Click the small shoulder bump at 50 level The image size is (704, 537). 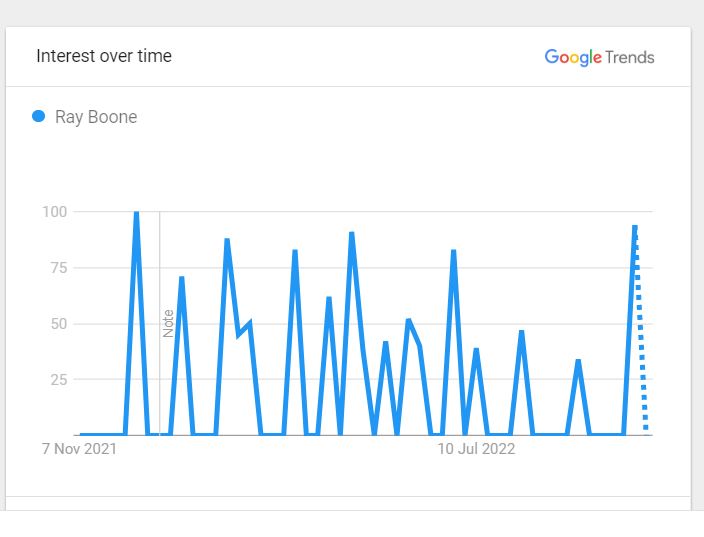coord(249,322)
